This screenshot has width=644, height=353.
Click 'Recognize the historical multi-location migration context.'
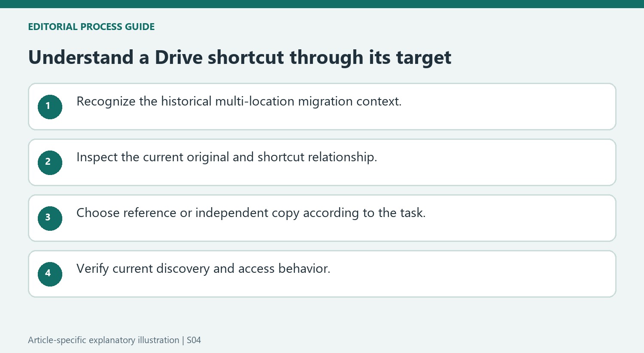(x=239, y=102)
